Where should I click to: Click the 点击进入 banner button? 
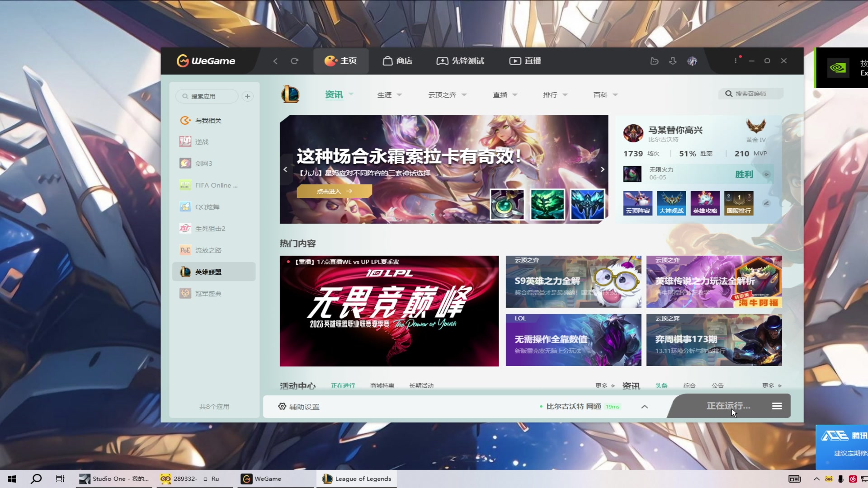(x=334, y=191)
